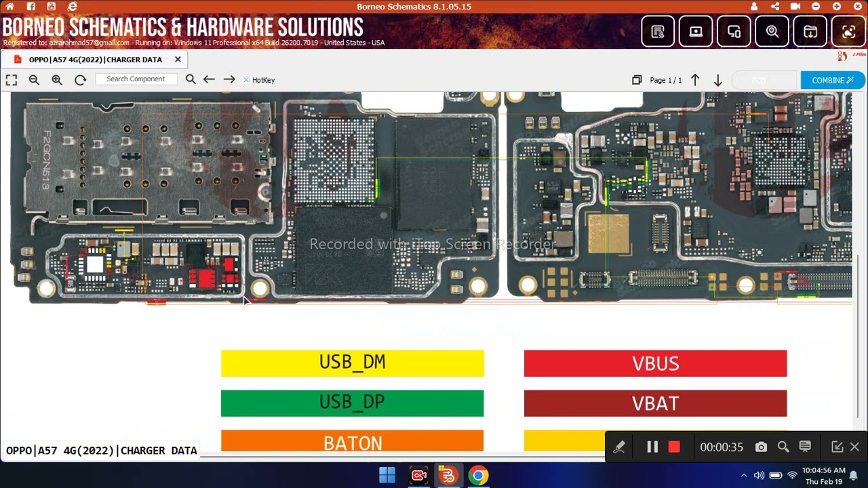Click the Search Component input field
The image size is (868, 488).
click(x=136, y=79)
